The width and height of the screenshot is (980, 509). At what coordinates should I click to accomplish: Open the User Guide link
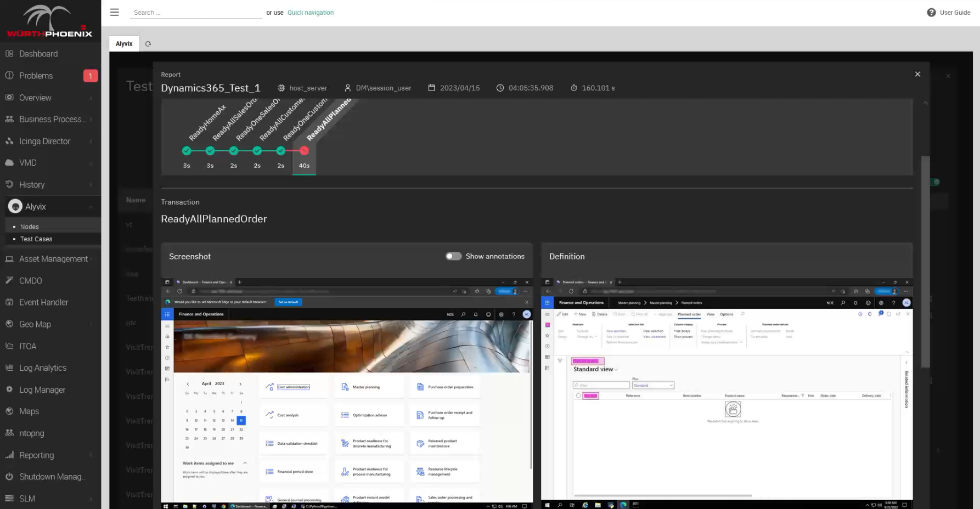(x=955, y=13)
